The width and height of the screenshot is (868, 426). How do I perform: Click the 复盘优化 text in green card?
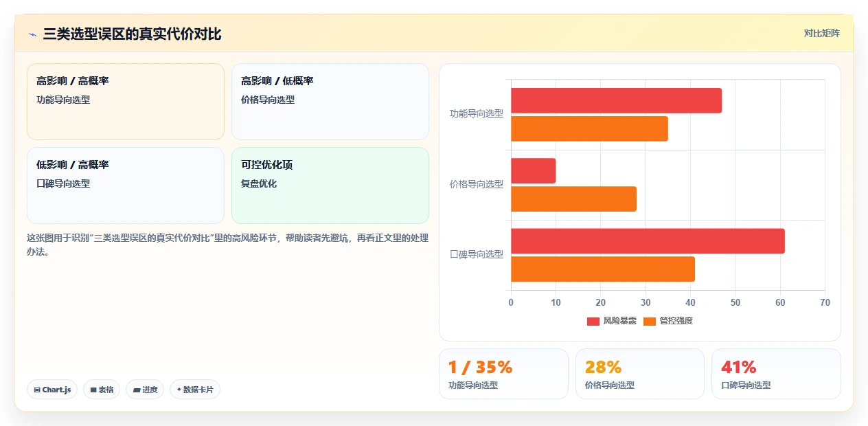click(x=259, y=184)
